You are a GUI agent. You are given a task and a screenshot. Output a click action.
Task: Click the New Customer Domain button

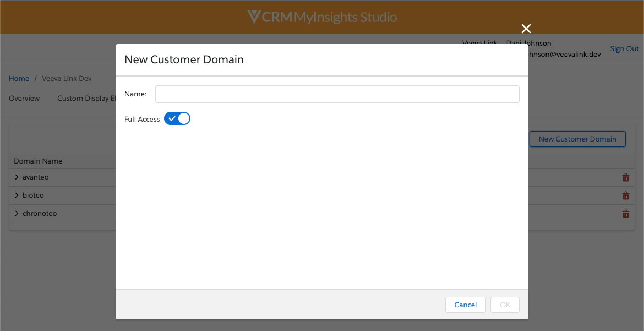pyautogui.click(x=577, y=139)
